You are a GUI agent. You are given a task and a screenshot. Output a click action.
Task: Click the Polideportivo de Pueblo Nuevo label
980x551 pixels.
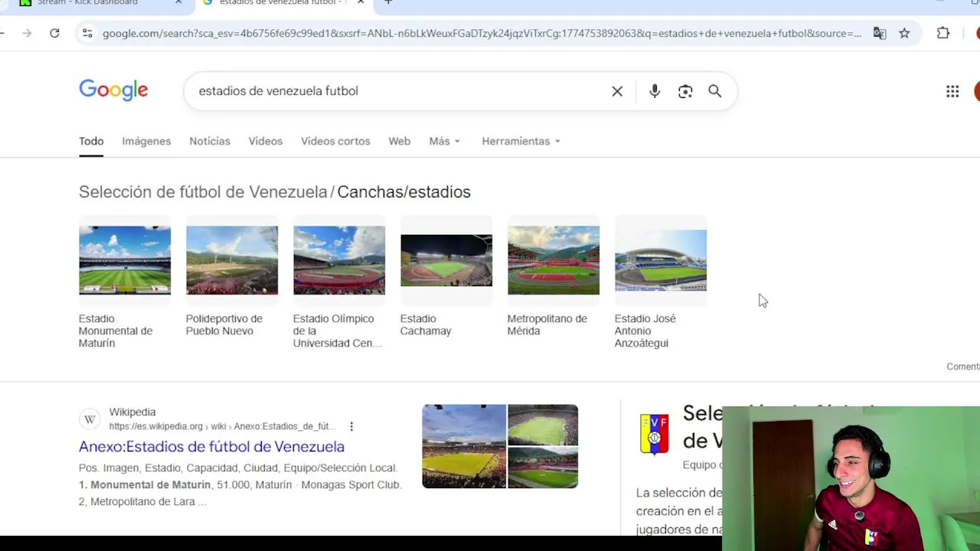(x=224, y=324)
